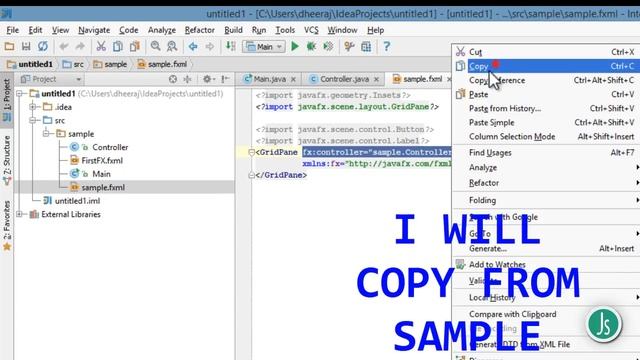Close the Main.java tab
The image size is (640, 360).
point(293,80)
